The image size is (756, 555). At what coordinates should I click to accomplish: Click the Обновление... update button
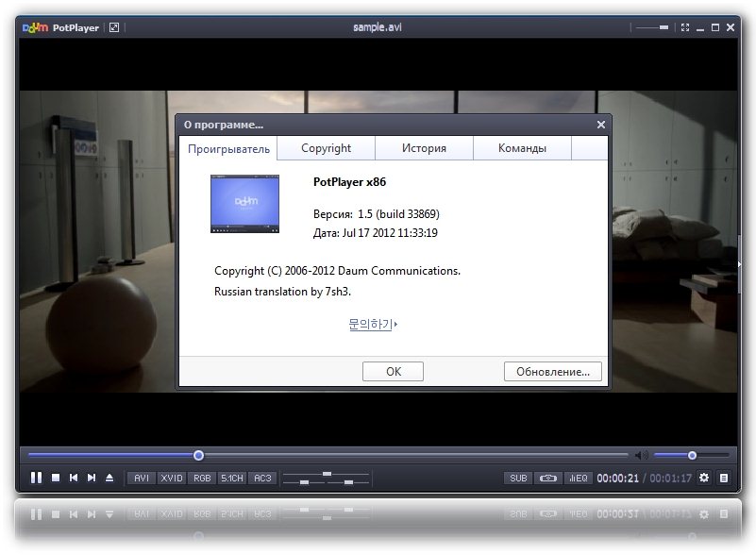coord(552,372)
